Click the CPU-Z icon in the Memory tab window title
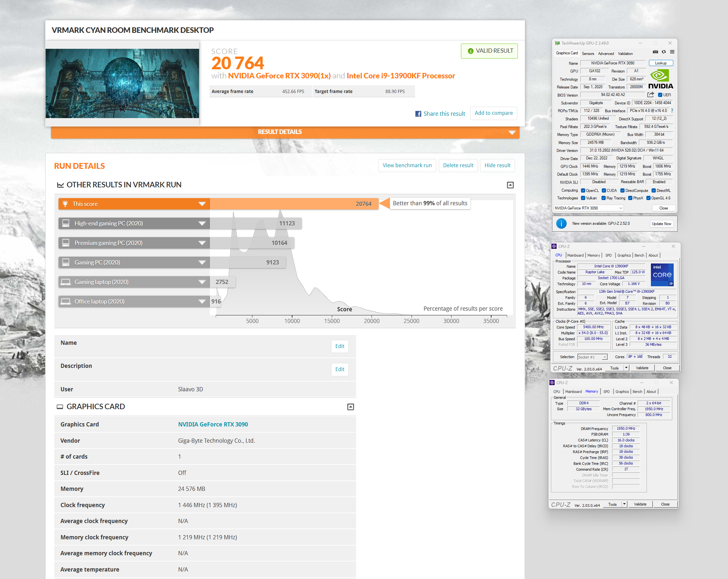Screen dimensions: 728x579 552,383
